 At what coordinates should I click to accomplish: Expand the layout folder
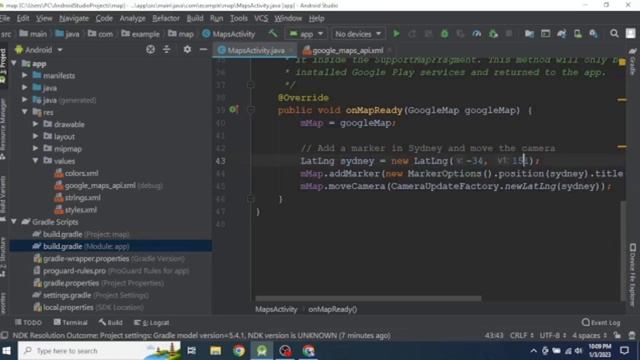click(x=36, y=136)
